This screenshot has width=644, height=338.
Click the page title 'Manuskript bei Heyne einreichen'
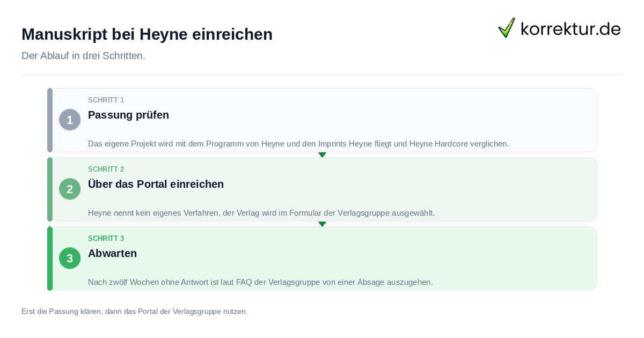pos(147,34)
